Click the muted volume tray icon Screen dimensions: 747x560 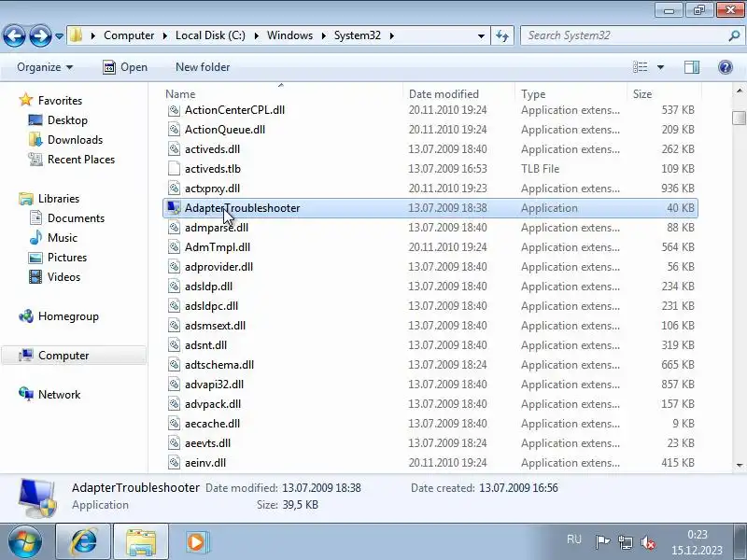point(648,542)
